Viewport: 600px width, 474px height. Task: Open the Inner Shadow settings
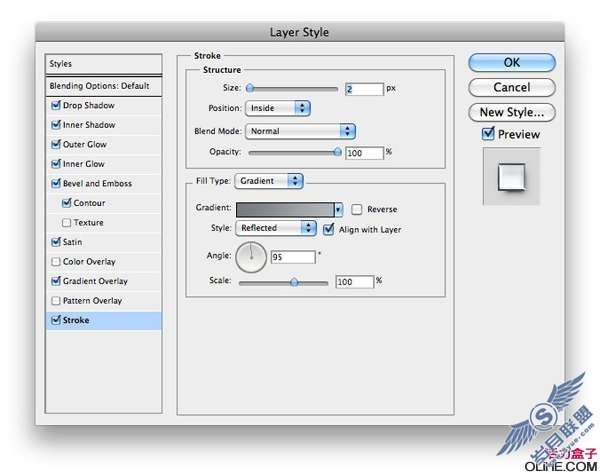pyautogui.click(x=89, y=125)
